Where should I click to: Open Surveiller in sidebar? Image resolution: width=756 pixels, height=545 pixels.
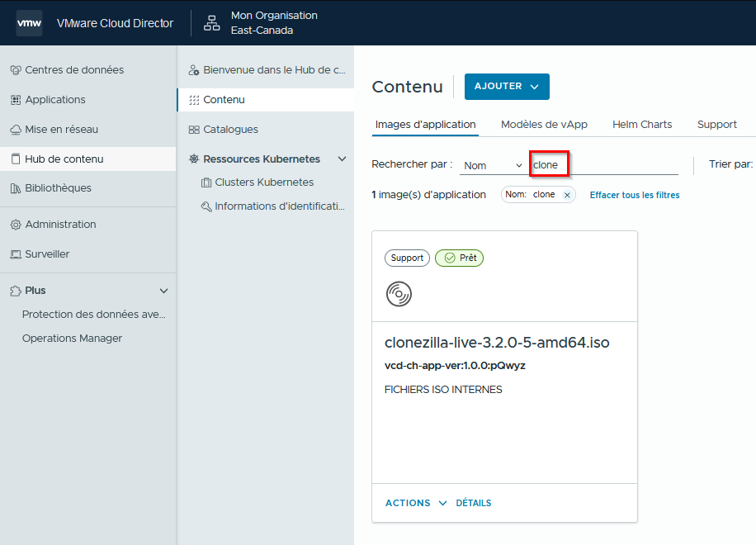click(x=87, y=254)
